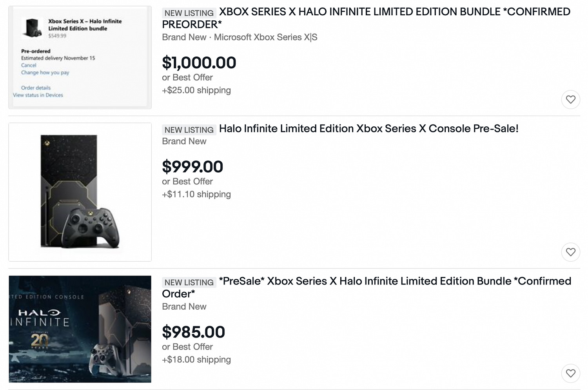Open the pre-order confirmation screenshot thumbnail
This screenshot has height=390, width=588.
point(80,57)
